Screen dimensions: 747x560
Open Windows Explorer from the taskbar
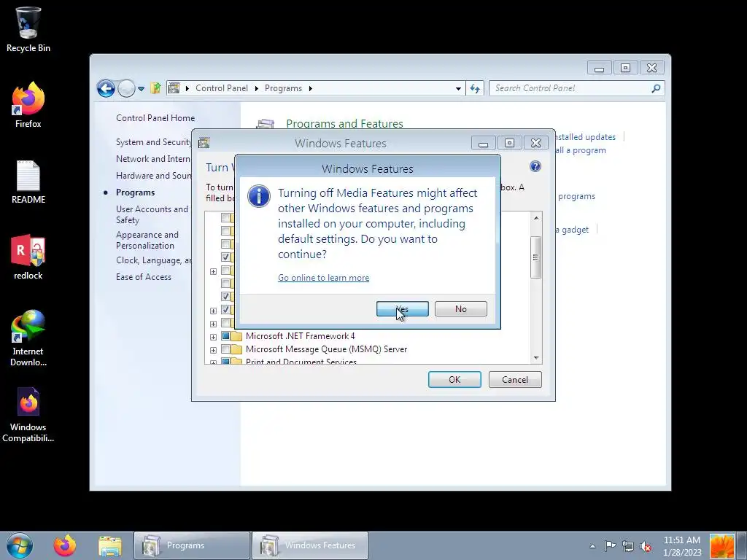tap(110, 545)
